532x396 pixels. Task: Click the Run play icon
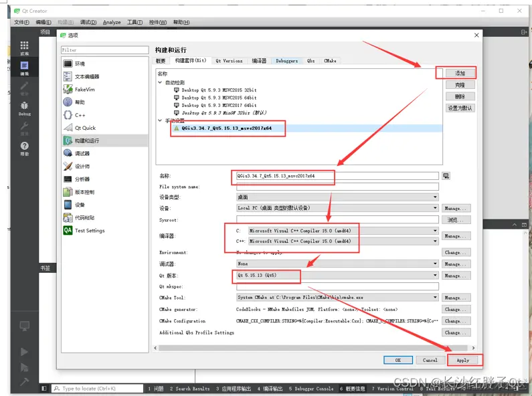click(25, 352)
